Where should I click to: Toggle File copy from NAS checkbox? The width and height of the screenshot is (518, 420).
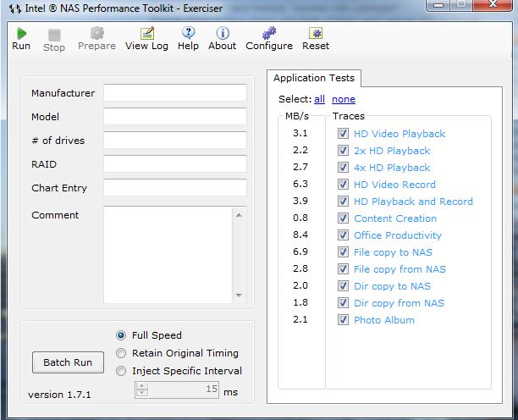pyautogui.click(x=343, y=268)
